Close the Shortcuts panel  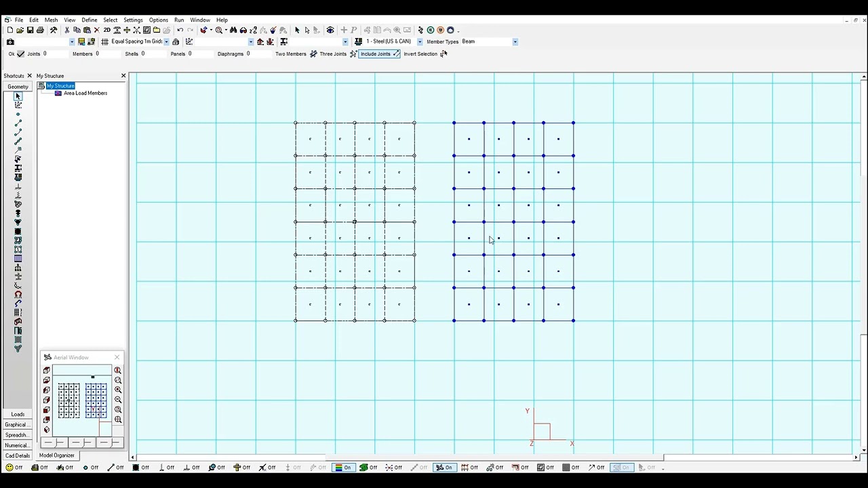click(29, 76)
